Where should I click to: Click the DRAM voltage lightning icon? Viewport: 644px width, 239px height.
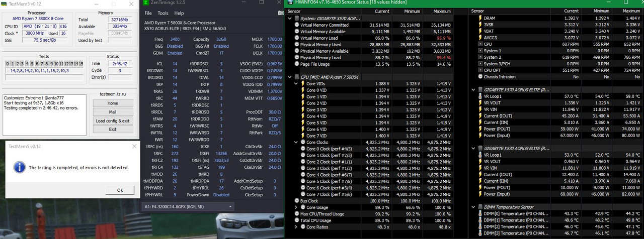[480, 18]
